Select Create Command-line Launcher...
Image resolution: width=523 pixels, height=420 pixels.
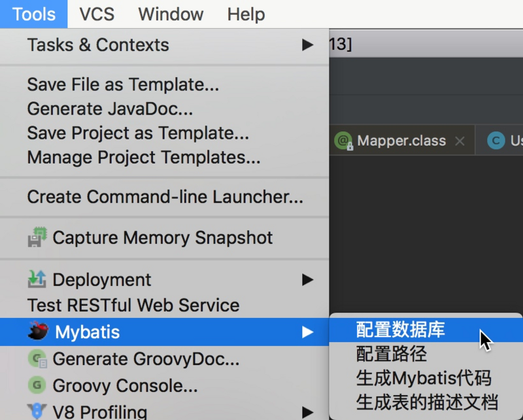pyautogui.click(x=165, y=197)
